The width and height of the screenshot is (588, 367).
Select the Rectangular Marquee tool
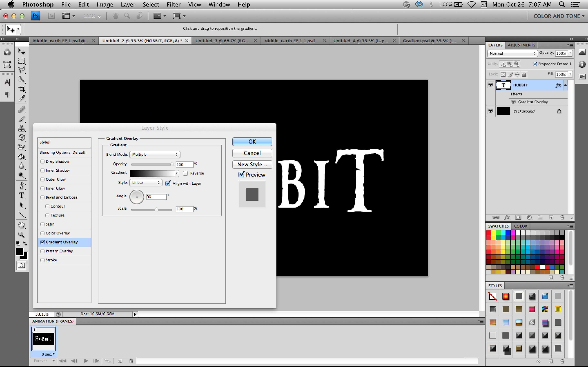pyautogui.click(x=22, y=61)
